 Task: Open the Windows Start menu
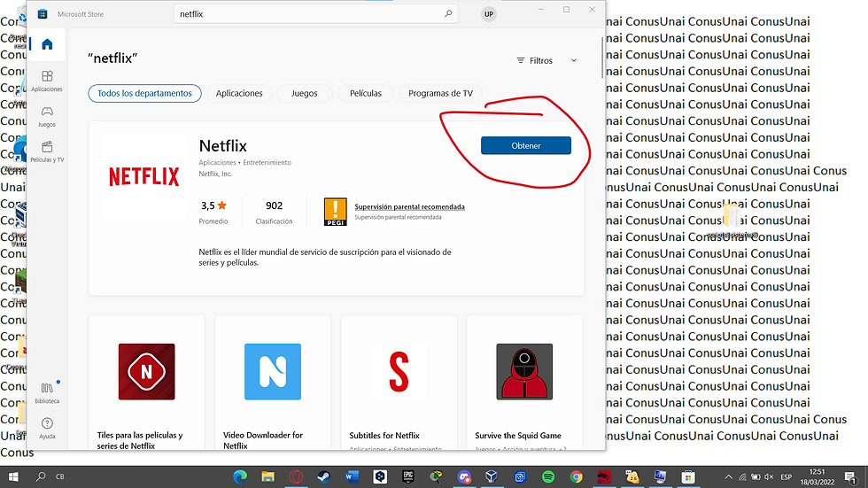coord(13,476)
